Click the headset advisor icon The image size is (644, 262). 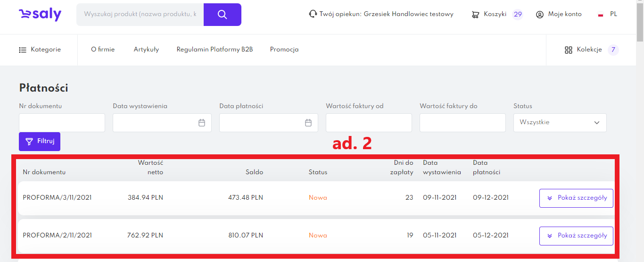pyautogui.click(x=313, y=14)
